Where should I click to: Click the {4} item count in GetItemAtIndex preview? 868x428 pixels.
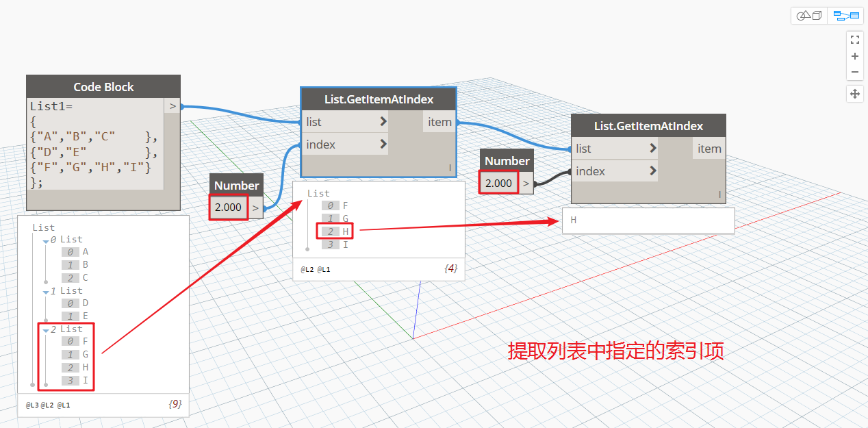click(450, 269)
